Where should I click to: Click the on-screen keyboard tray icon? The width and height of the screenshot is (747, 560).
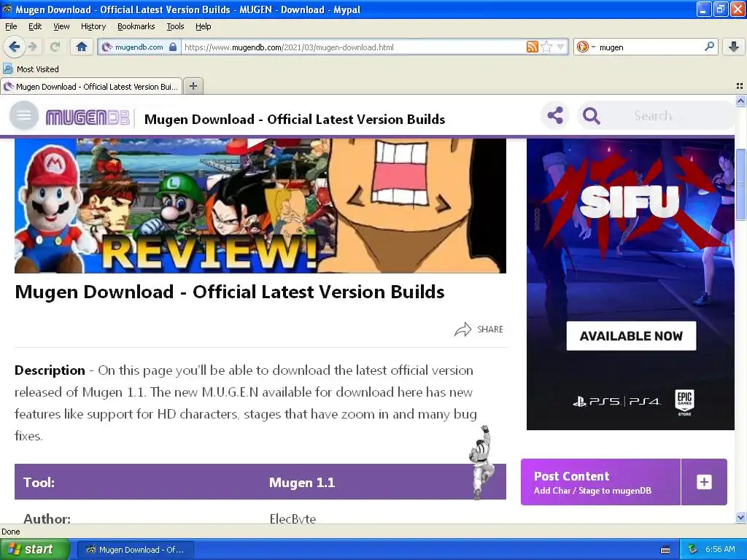tap(665, 550)
